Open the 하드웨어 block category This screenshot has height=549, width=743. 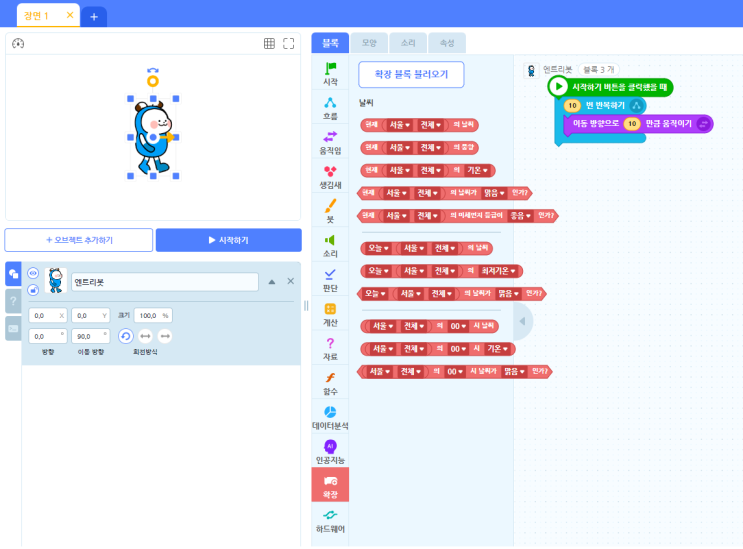pyautogui.click(x=330, y=521)
